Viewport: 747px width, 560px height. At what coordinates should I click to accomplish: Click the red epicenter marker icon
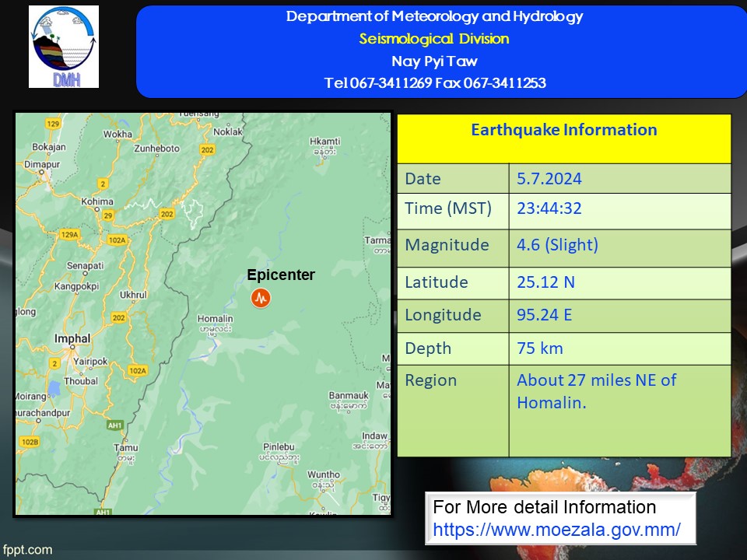pyautogui.click(x=261, y=298)
